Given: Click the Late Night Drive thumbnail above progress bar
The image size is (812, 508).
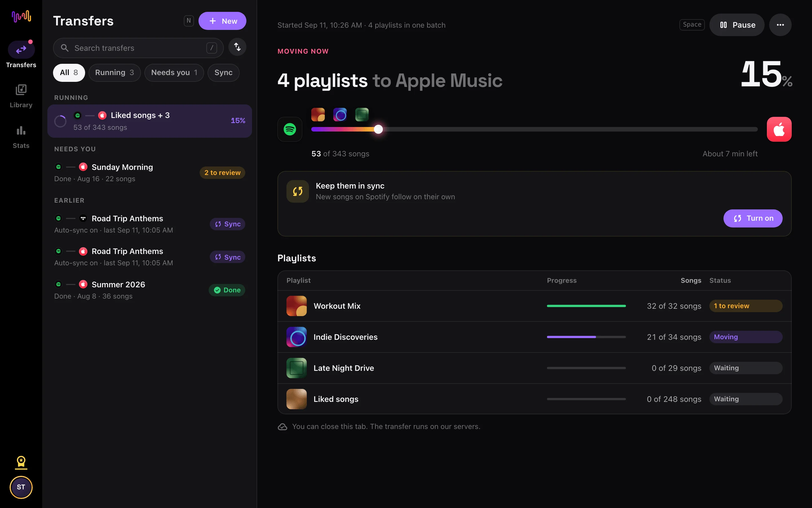Looking at the screenshot, I should 362,115.
